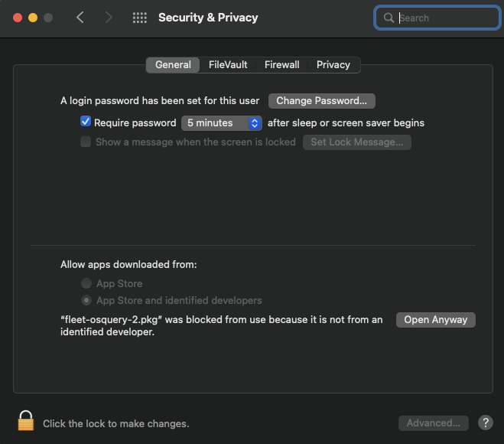This screenshot has width=504, height=444.
Task: Go forward with the right chevron
Action: (109, 18)
